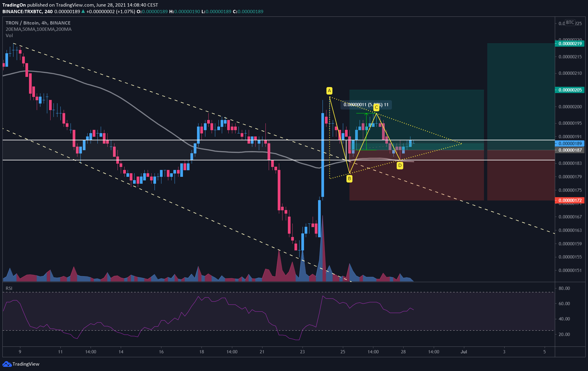This screenshot has width=588, height=371.
Task: Click the 0.00000183 price axis label
Action: [570, 163]
